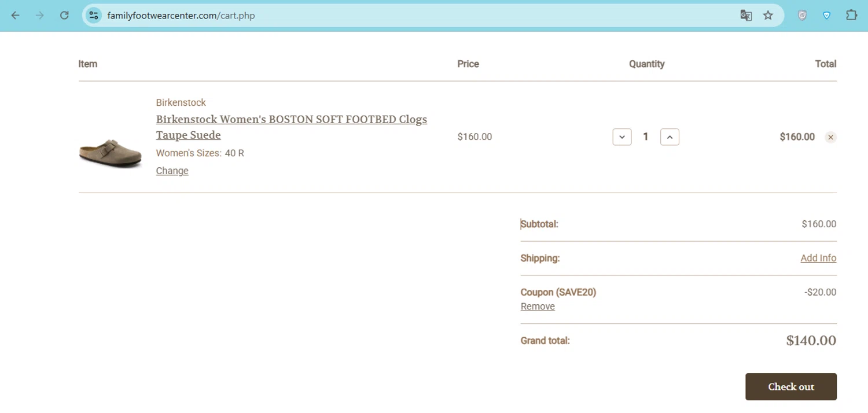Decrease quantity with the down chevron
868x413 pixels.
pos(622,137)
